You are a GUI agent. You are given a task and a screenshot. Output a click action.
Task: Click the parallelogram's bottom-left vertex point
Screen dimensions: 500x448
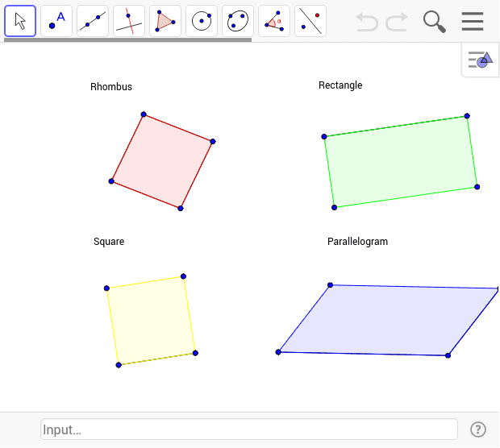point(278,352)
